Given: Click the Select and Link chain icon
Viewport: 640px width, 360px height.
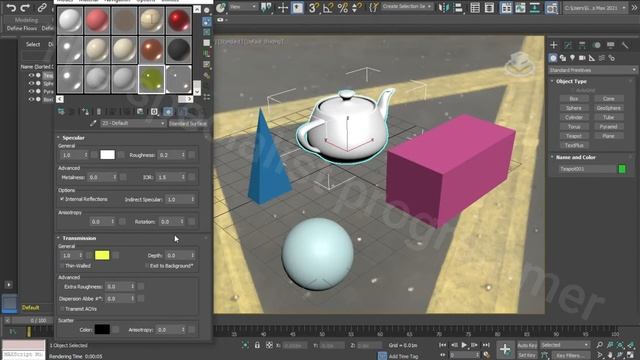Looking at the screenshot, I should (42, 7).
